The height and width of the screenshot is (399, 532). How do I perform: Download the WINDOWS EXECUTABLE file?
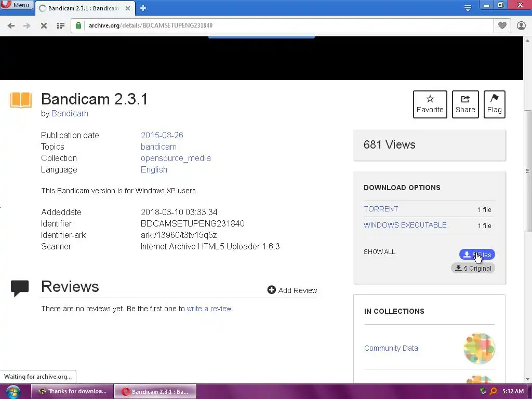[405, 225]
